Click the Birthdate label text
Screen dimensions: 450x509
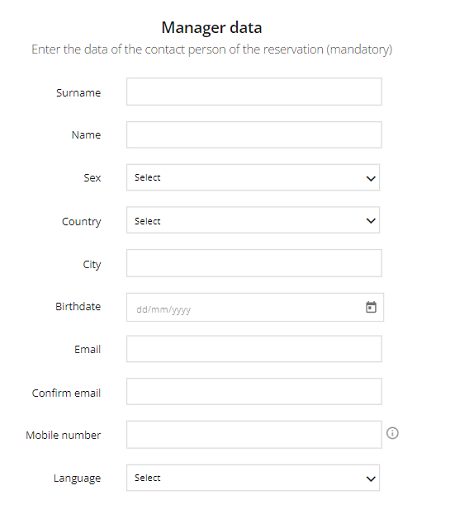point(78,306)
